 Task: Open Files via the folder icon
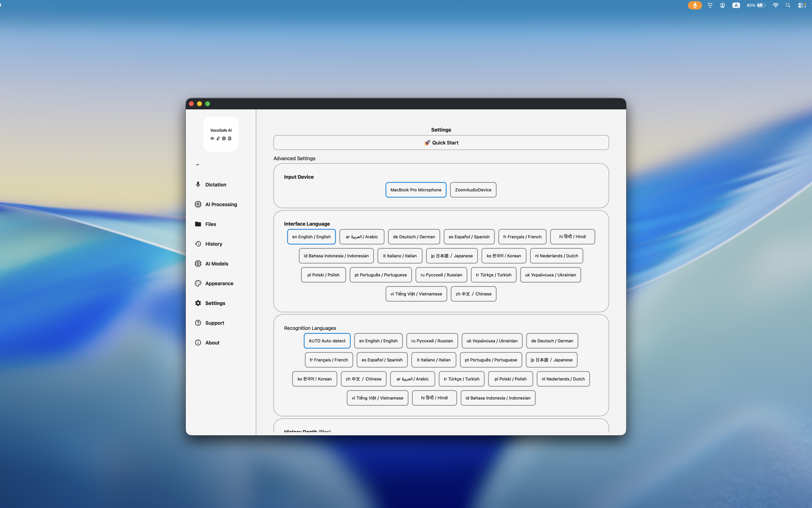click(x=198, y=224)
